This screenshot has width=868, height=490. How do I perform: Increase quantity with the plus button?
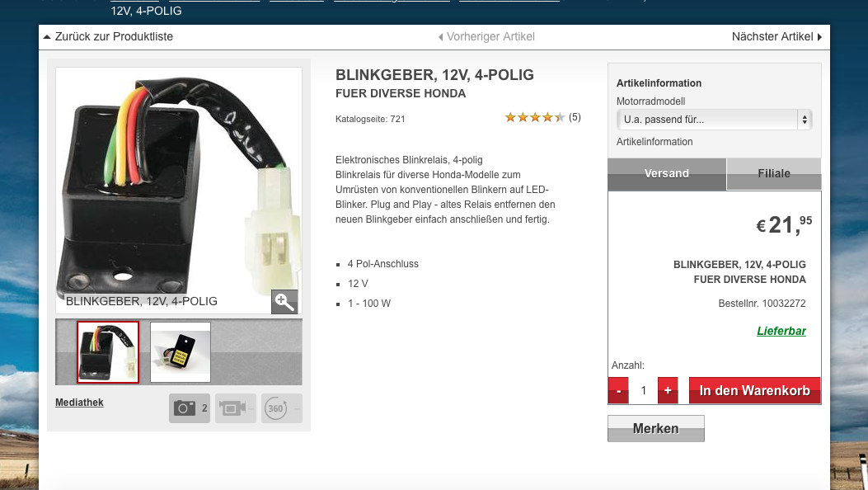click(x=668, y=390)
